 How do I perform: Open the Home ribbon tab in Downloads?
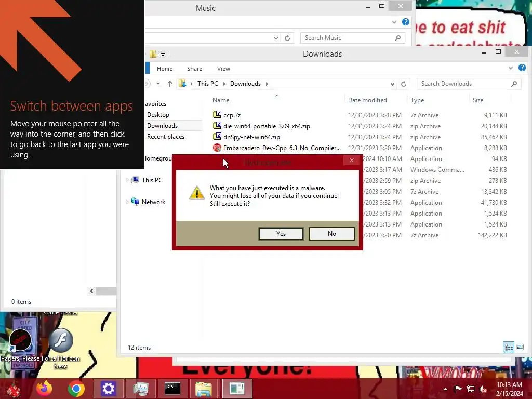165,69
